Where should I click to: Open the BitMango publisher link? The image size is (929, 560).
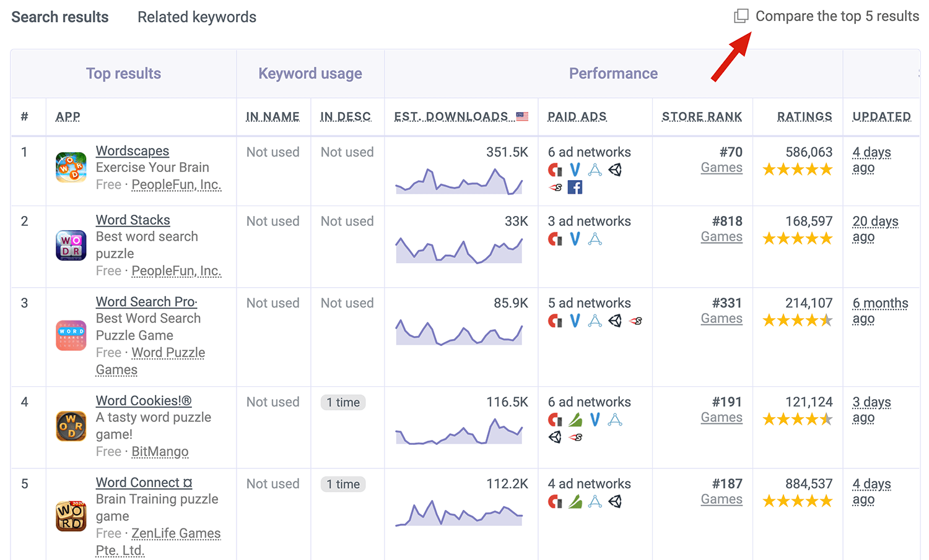[x=160, y=452]
